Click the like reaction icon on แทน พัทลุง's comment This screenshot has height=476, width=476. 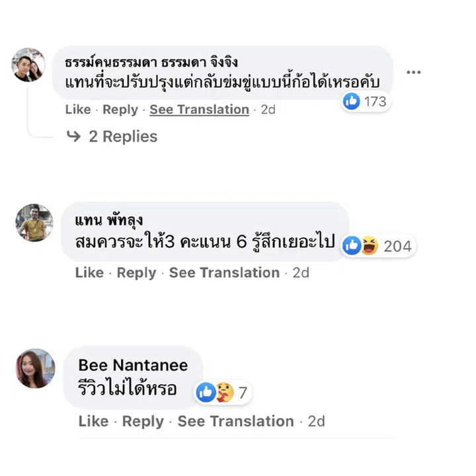(x=352, y=246)
